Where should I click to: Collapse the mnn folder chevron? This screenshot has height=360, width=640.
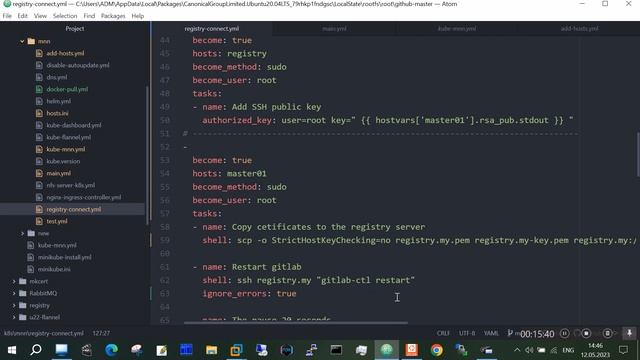pyautogui.click(x=22, y=41)
